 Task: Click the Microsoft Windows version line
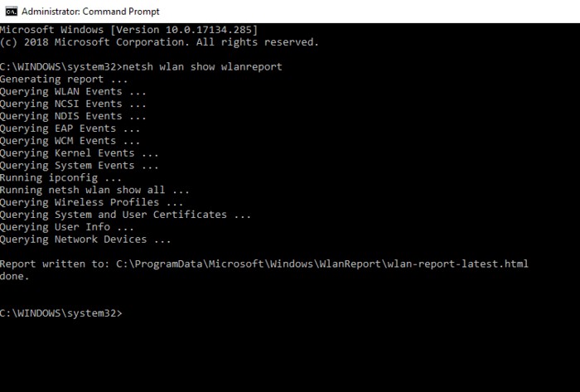pyautogui.click(x=128, y=30)
